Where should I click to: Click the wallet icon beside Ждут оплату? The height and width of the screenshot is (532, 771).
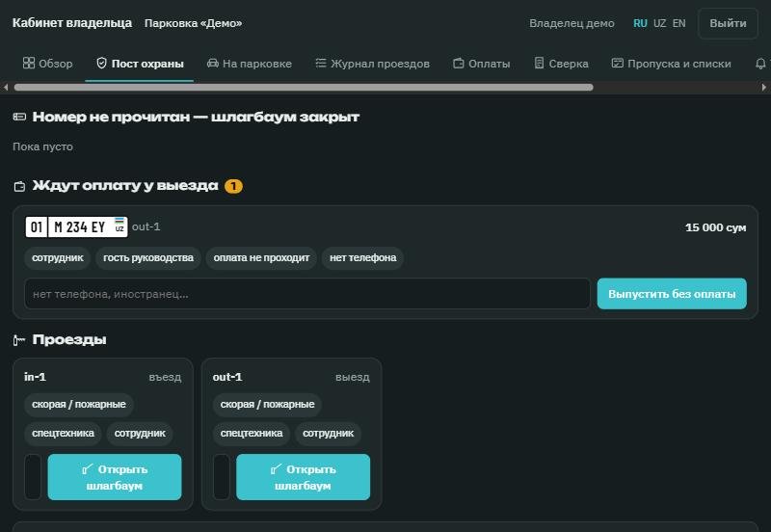[x=19, y=186]
